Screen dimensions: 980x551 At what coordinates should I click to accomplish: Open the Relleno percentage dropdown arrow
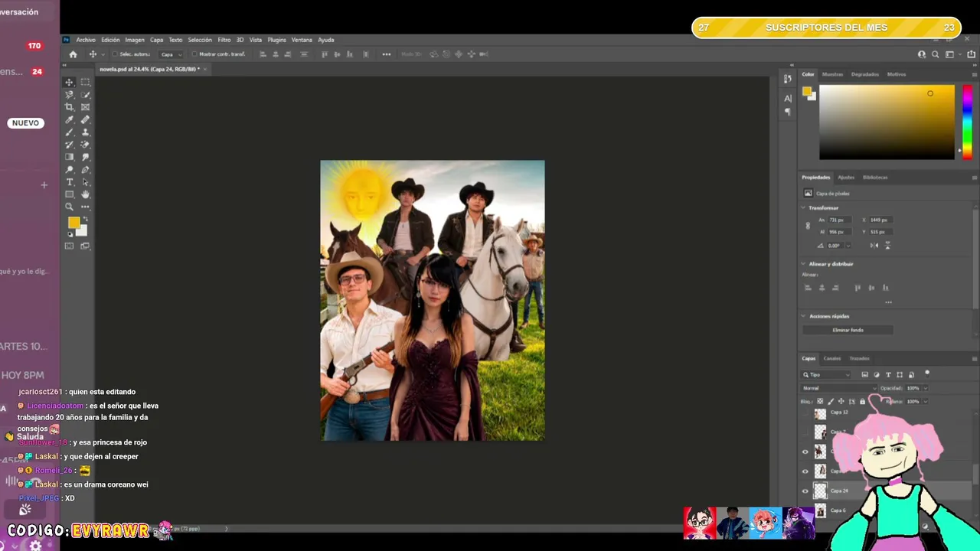pyautogui.click(x=926, y=401)
